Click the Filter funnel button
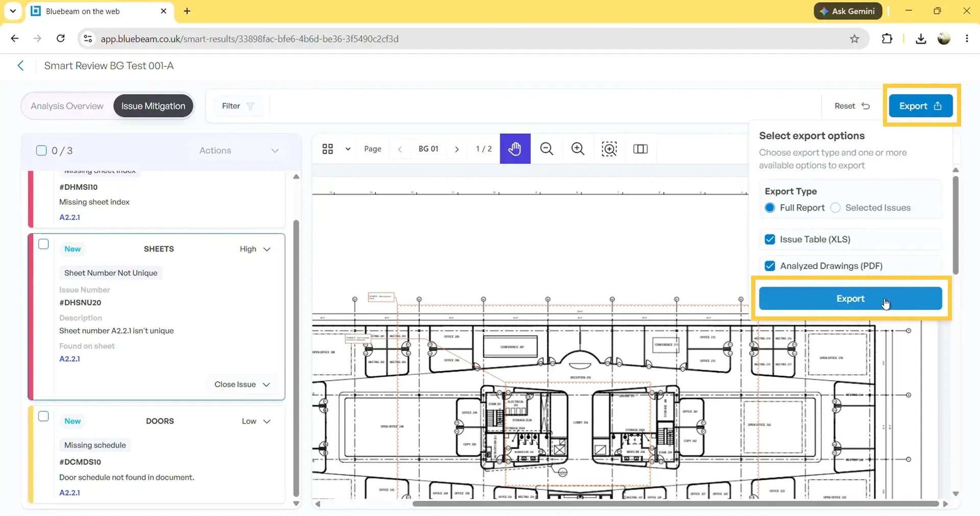Viewport: 980px width, 516px height. coord(238,106)
